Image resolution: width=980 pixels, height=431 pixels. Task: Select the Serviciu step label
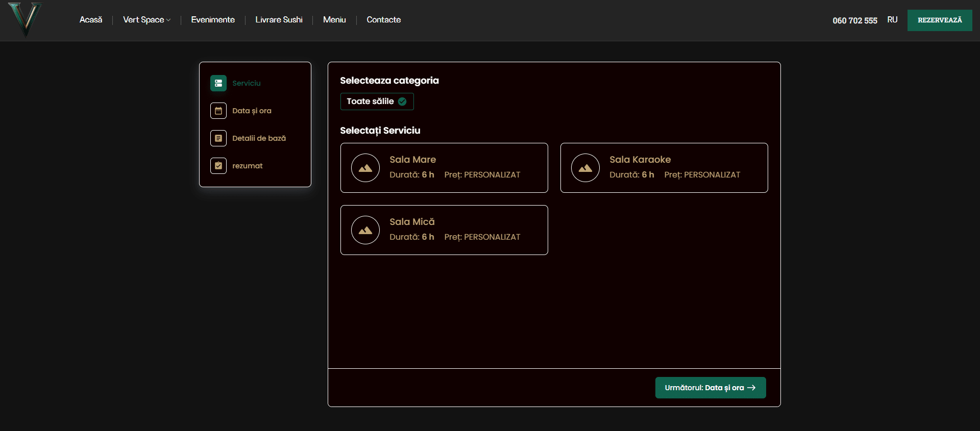pos(247,83)
